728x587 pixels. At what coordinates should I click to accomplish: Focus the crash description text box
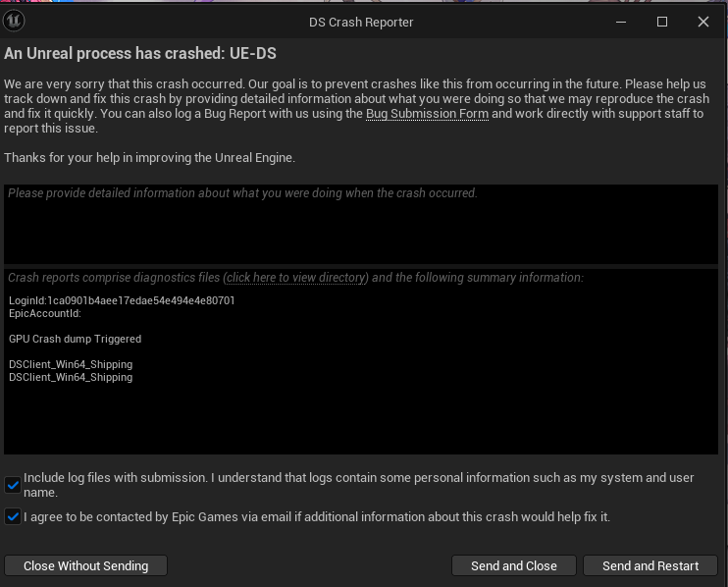361,224
